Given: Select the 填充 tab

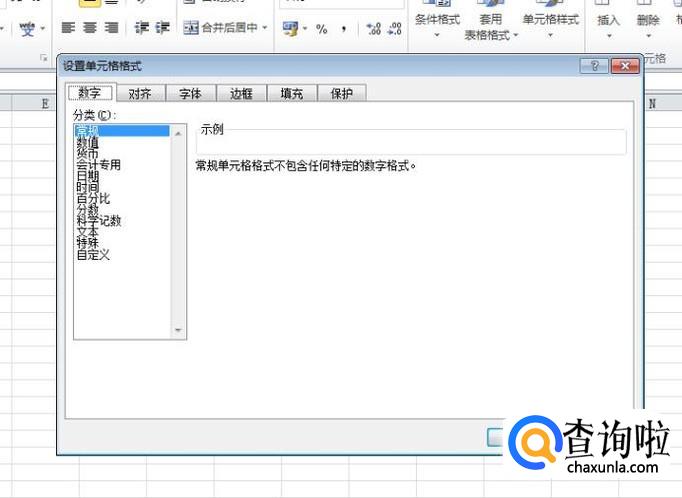Looking at the screenshot, I should (x=291, y=94).
